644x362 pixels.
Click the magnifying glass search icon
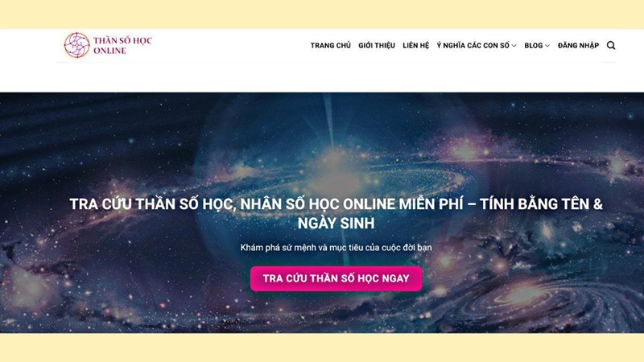611,46
